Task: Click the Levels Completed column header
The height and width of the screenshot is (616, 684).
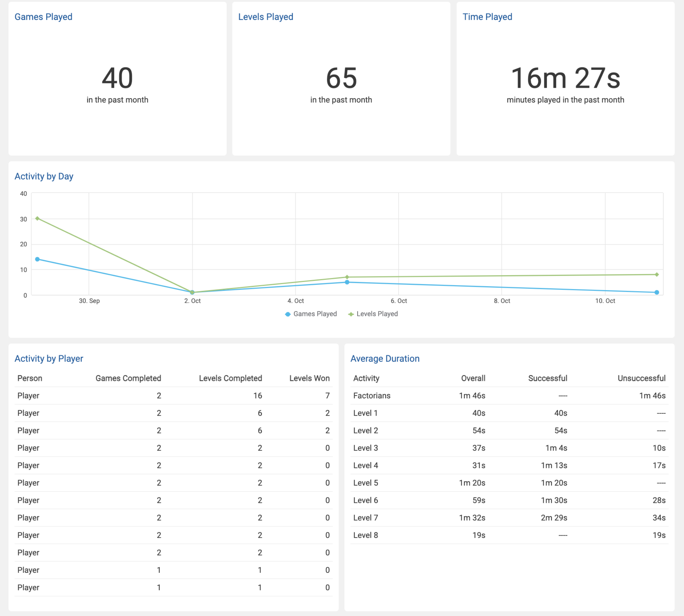Action: click(230, 378)
